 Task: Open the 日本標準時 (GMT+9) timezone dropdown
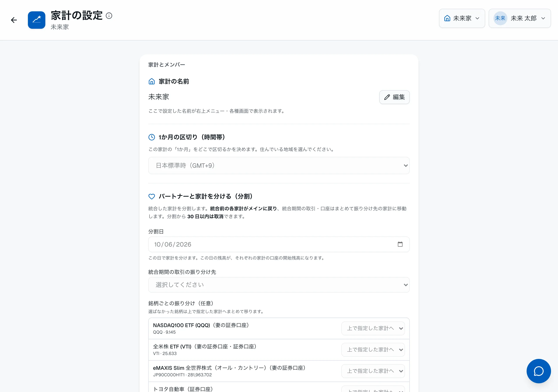[x=279, y=165]
